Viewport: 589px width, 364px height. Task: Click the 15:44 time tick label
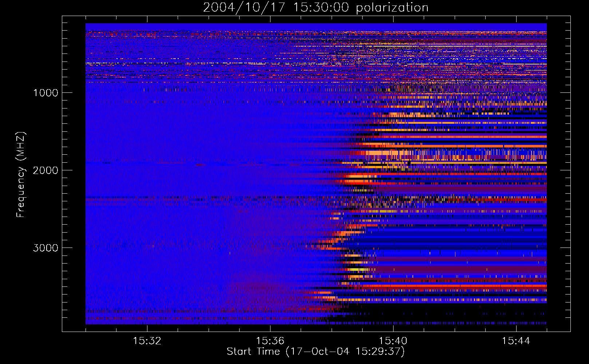click(x=516, y=341)
